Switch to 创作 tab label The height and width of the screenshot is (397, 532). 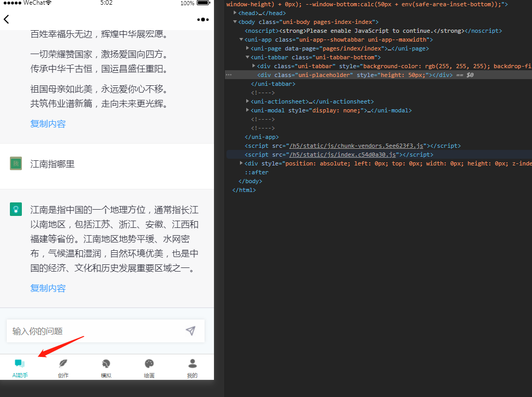coord(63,375)
